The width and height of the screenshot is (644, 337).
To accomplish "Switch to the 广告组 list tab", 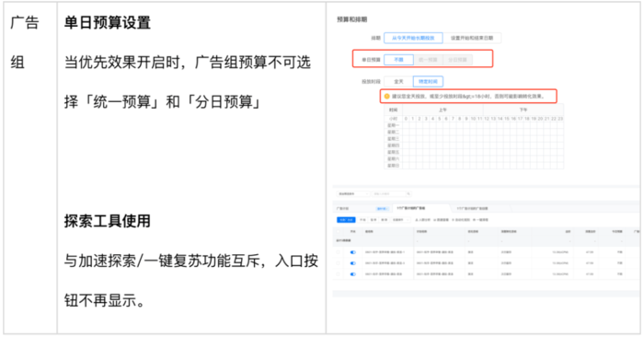I will point(411,208).
